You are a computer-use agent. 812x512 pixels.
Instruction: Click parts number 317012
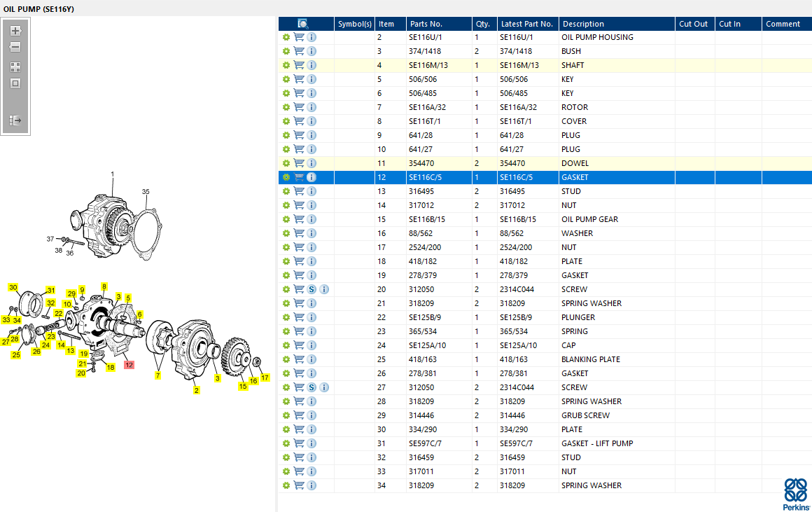[421, 205]
